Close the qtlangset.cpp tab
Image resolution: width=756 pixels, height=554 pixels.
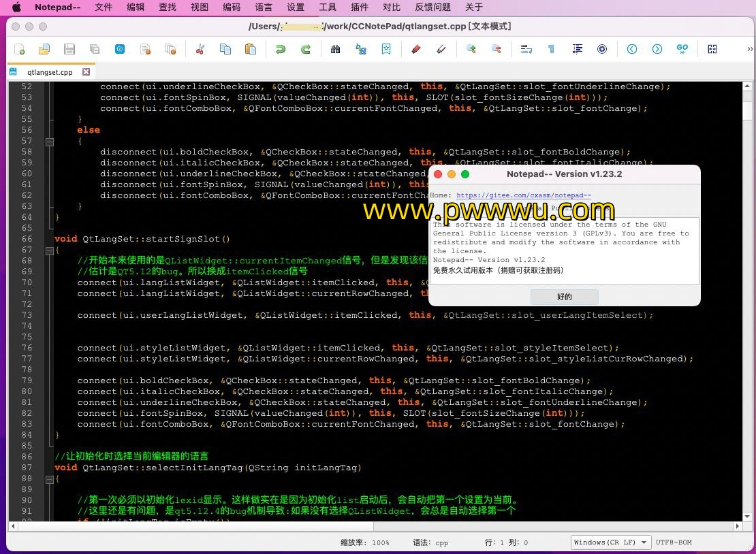coord(86,71)
